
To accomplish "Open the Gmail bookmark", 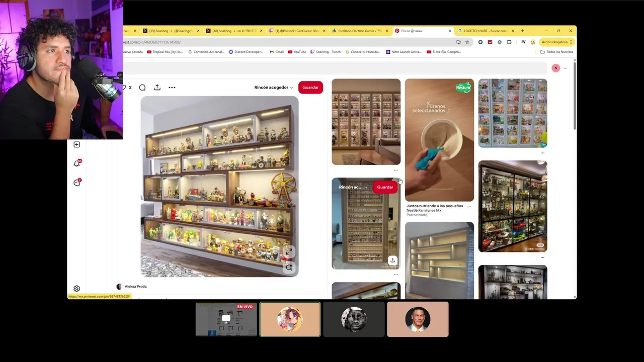I will [277, 52].
